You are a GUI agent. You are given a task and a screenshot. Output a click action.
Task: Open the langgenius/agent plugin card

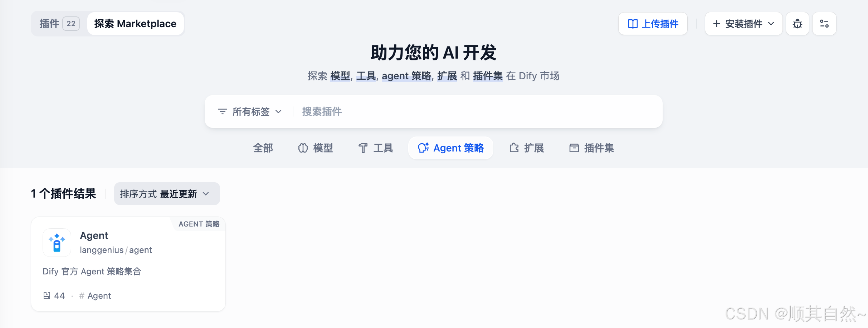pyautogui.click(x=128, y=264)
